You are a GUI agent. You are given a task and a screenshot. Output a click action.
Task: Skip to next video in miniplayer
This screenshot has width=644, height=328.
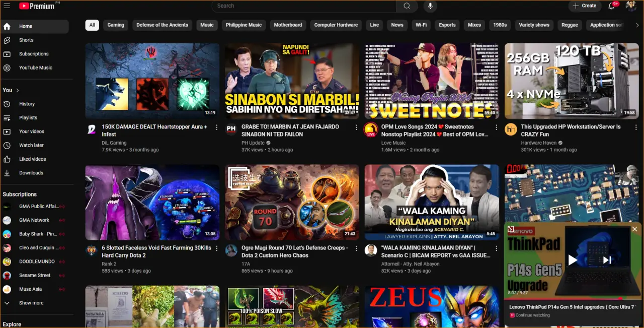coord(607,260)
